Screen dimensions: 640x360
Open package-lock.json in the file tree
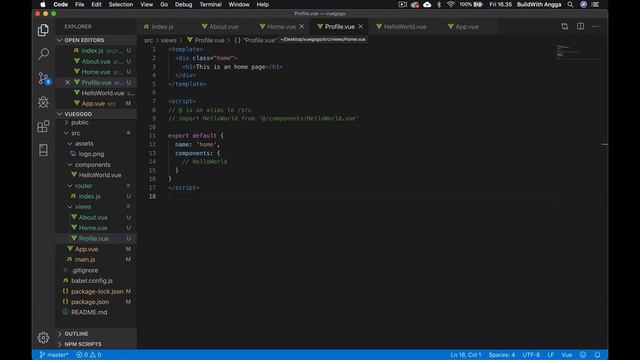pyautogui.click(x=97, y=291)
